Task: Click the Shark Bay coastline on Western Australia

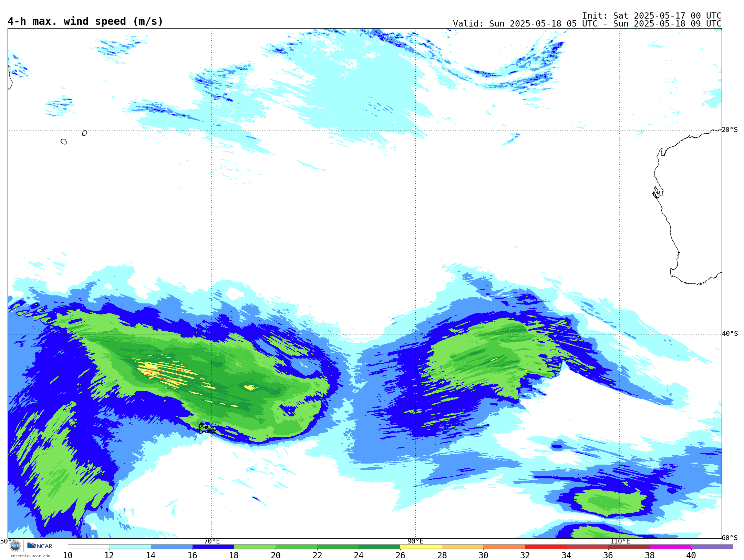Action: (x=658, y=192)
